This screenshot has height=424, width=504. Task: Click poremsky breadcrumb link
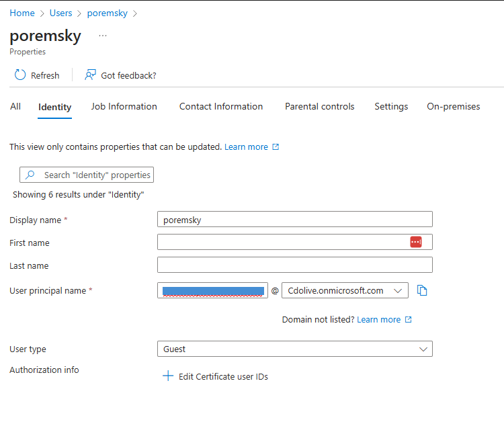108,13
